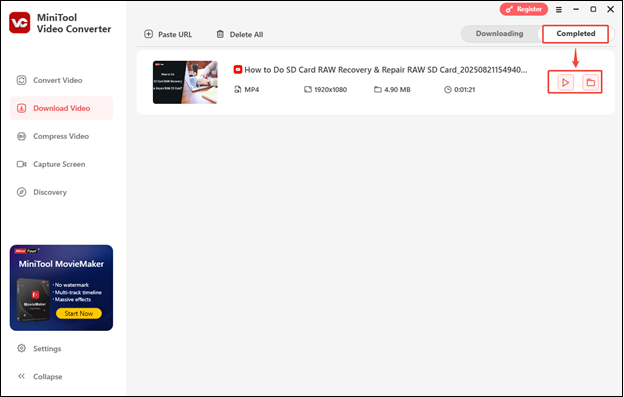Switch to the Downloading tab
This screenshot has height=397, width=624.
(499, 34)
